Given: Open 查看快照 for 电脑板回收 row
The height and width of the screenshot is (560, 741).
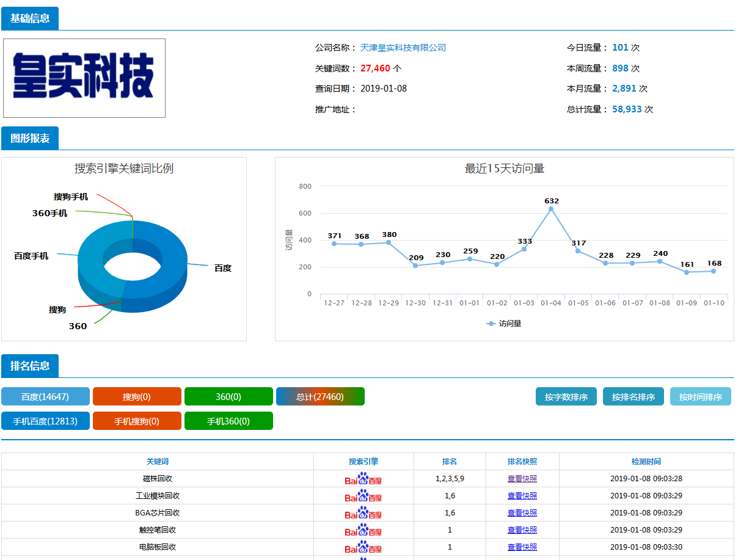Looking at the screenshot, I should tap(522, 547).
